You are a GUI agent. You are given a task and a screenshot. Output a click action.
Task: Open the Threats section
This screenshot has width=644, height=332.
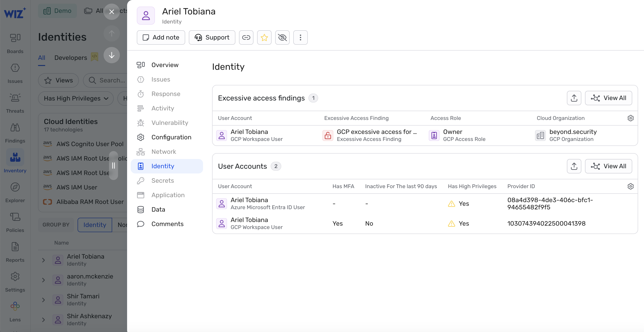point(15,103)
